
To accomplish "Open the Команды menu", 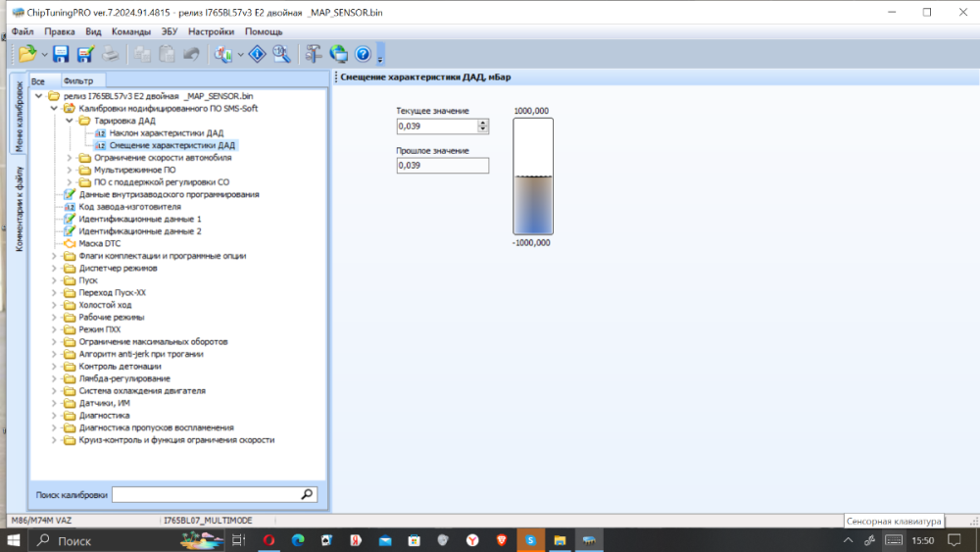I will [x=130, y=31].
